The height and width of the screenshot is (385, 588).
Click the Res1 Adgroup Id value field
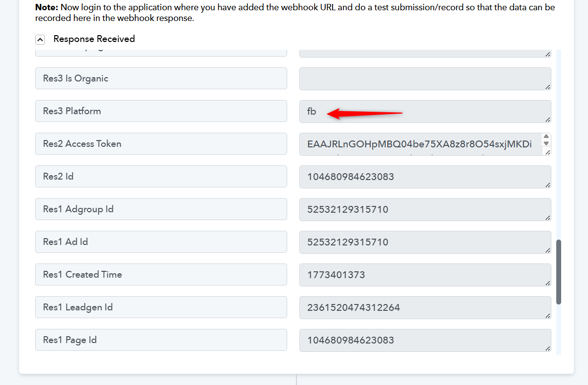425,209
